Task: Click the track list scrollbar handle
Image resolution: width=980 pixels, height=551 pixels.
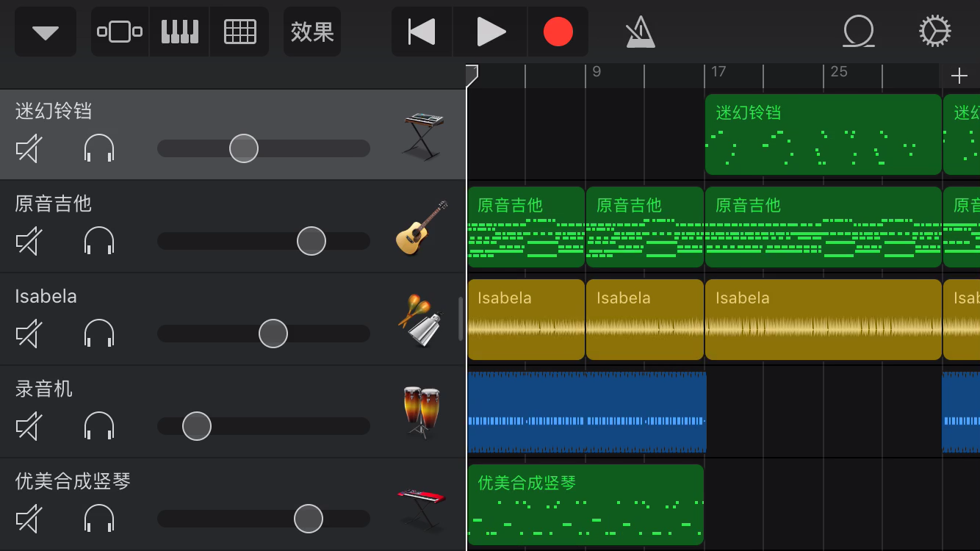Action: (x=461, y=319)
